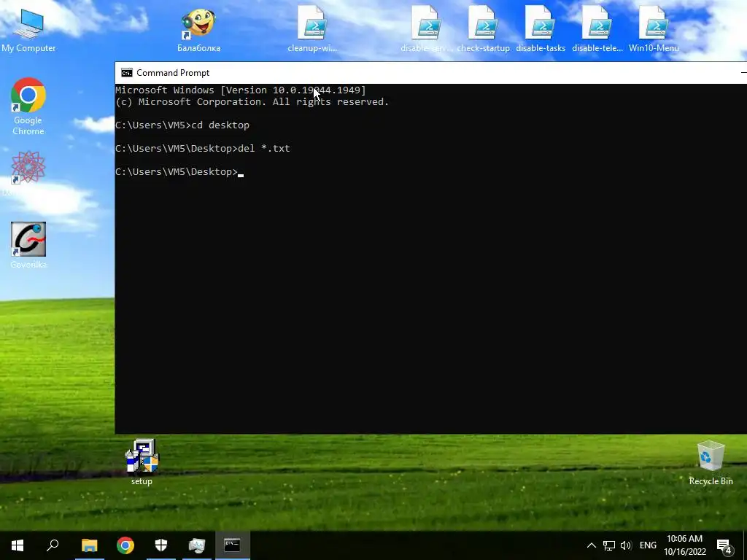
Task: Click the Command Prompt window title text
Action: (x=173, y=73)
